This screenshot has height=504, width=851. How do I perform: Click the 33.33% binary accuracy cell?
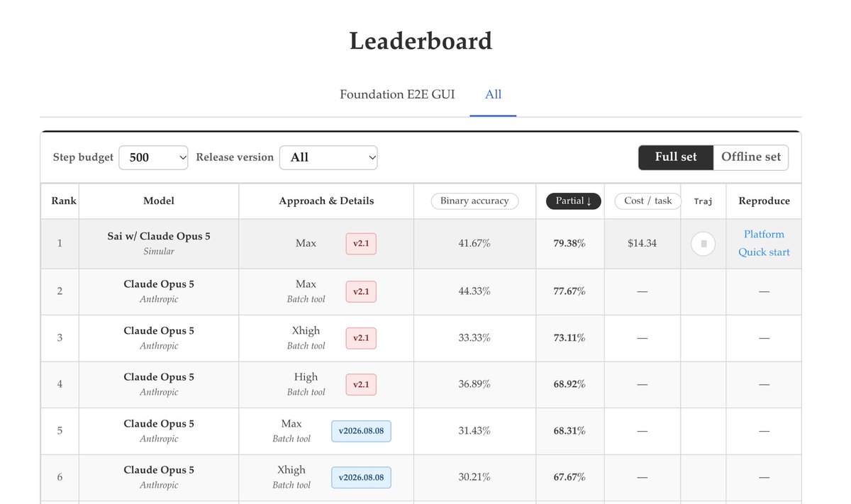point(474,338)
